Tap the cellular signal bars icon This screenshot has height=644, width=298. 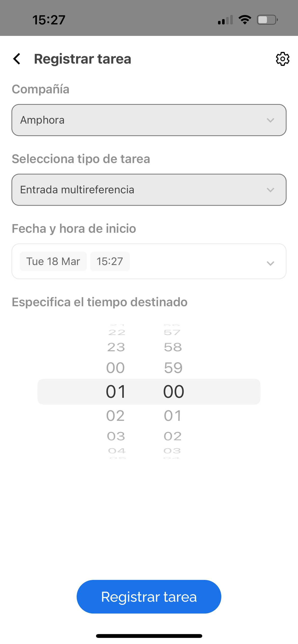click(x=225, y=20)
